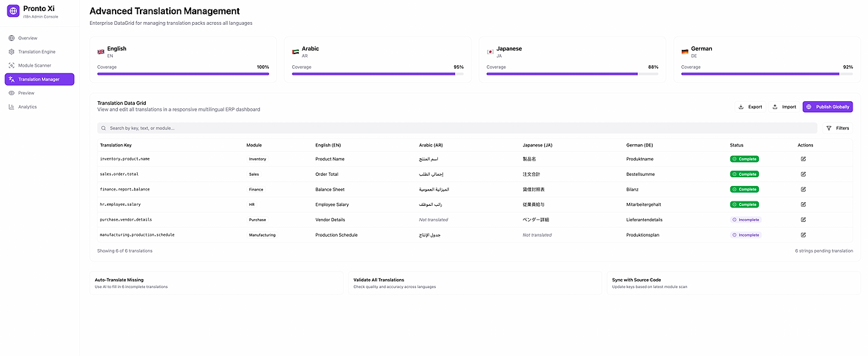
Task: Click the Showing 6 of 6 translations text
Action: [125, 251]
